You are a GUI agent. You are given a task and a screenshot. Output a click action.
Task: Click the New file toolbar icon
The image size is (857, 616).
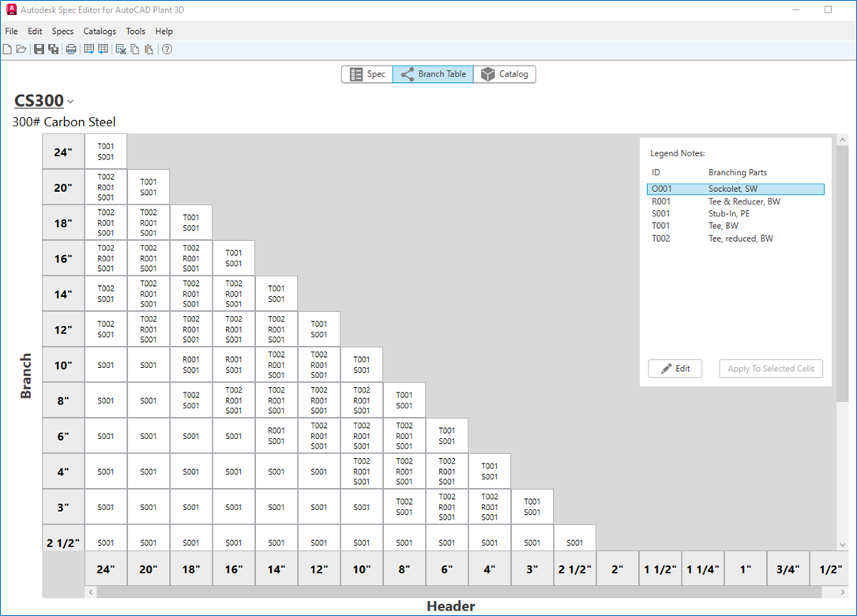(x=7, y=50)
